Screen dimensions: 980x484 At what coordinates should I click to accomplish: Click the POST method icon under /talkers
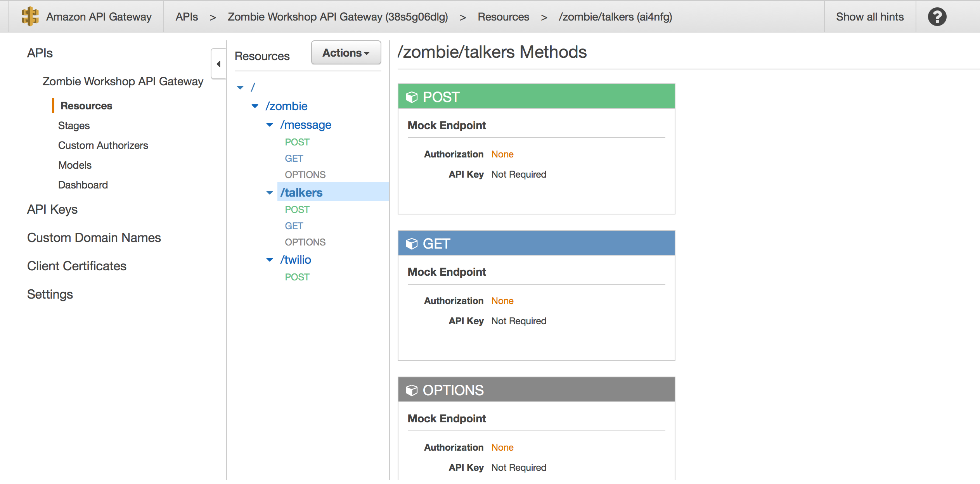(x=298, y=209)
